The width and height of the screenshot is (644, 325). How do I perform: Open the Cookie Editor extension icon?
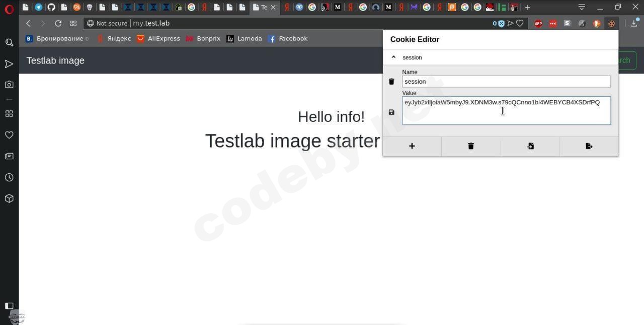tap(611, 24)
